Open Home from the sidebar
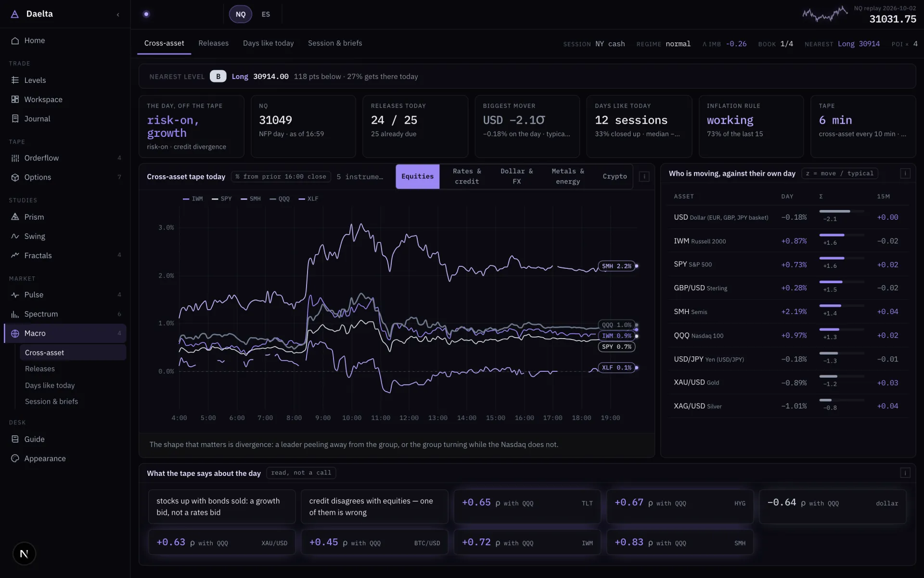Image resolution: width=924 pixels, height=578 pixels. 65,40
